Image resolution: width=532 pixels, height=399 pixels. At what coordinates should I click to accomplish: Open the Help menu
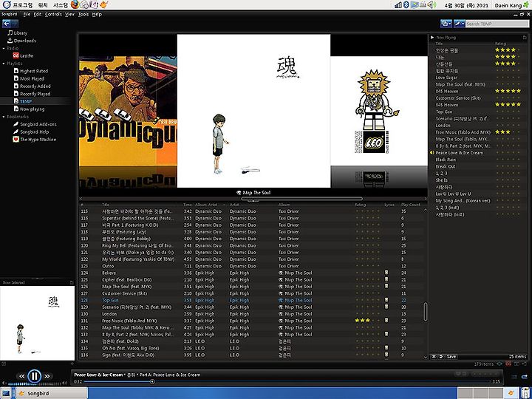97,14
